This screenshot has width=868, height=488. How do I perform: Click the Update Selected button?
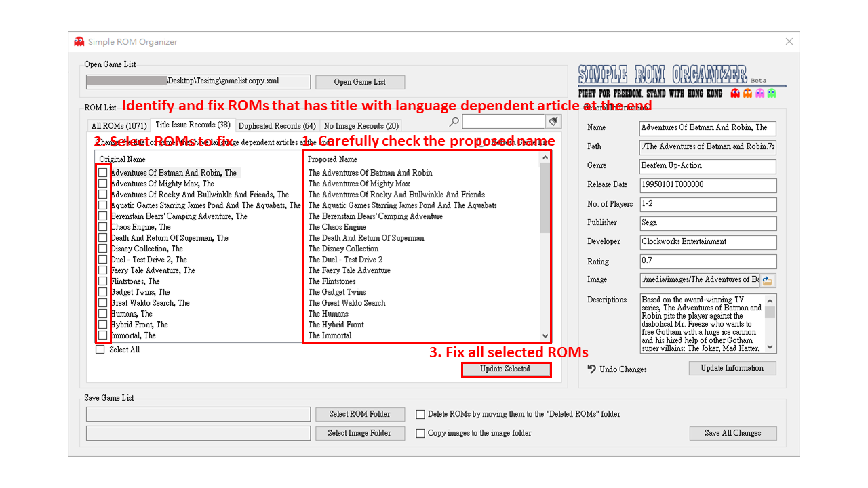point(505,369)
